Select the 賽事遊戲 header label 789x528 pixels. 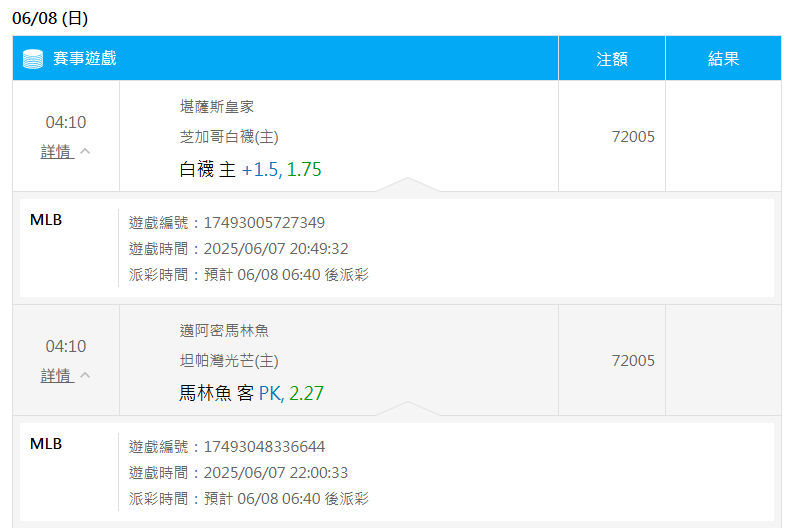[85, 58]
